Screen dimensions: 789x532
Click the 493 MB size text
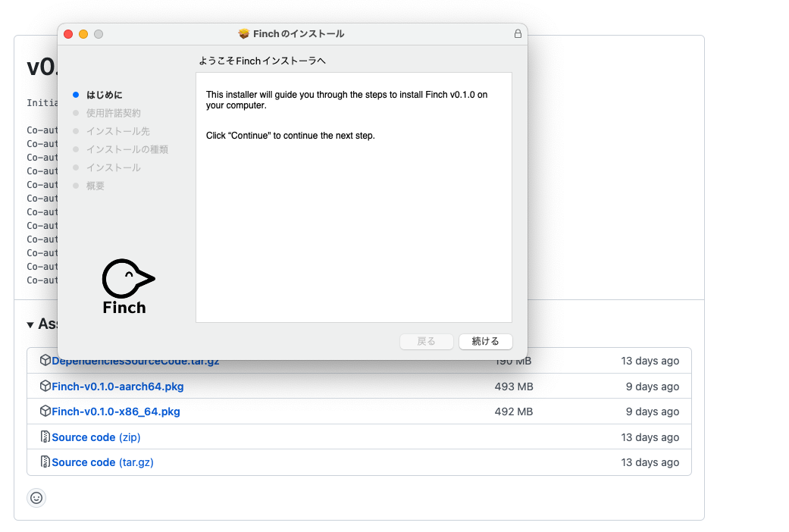(514, 386)
